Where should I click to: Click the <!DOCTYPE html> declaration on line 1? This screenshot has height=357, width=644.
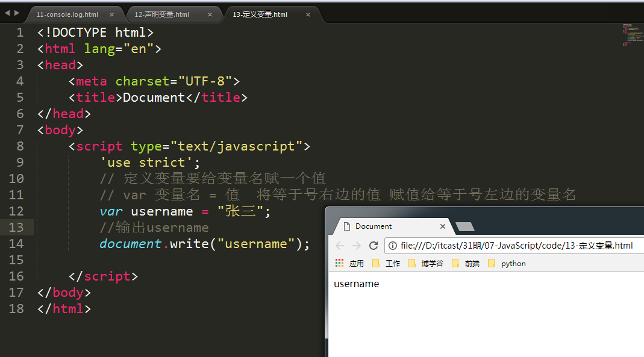[95, 33]
